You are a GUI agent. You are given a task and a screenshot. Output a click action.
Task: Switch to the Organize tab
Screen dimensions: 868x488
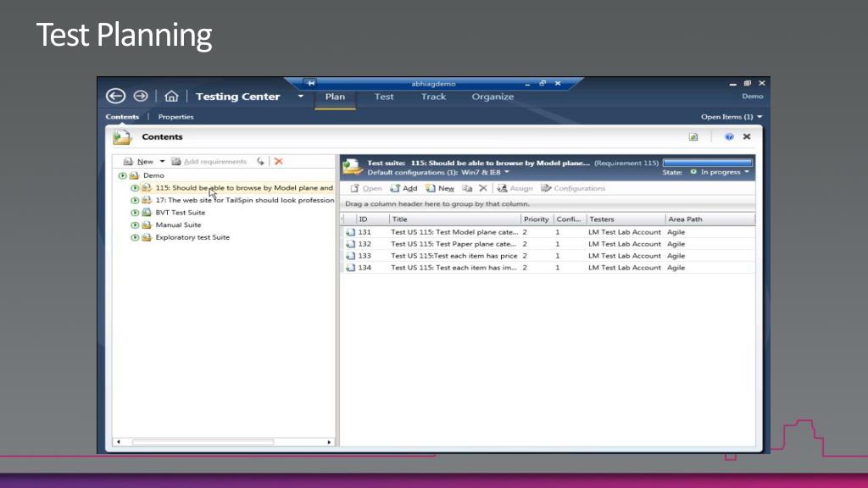tap(492, 97)
